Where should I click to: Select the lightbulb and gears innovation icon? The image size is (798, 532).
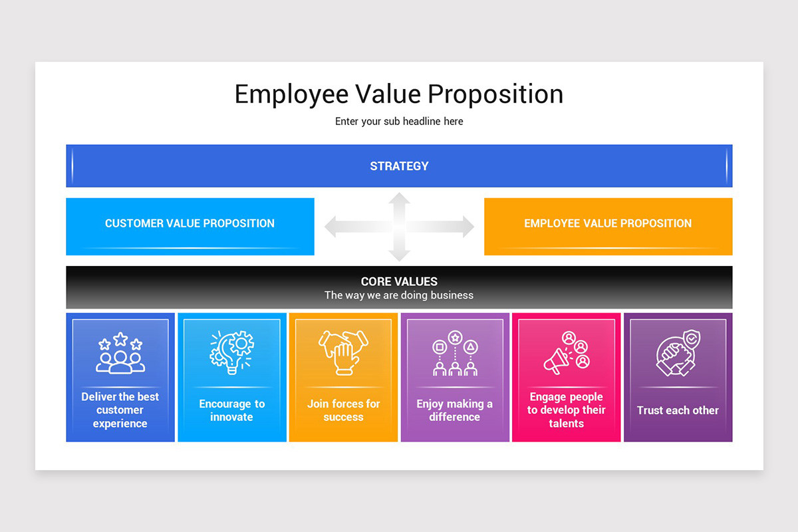[x=232, y=351]
